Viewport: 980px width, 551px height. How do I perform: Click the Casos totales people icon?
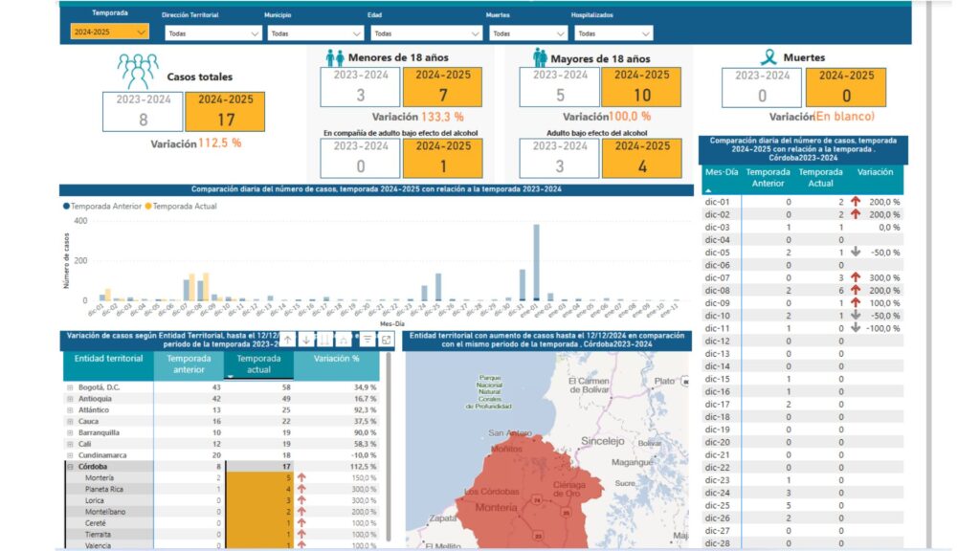(137, 73)
